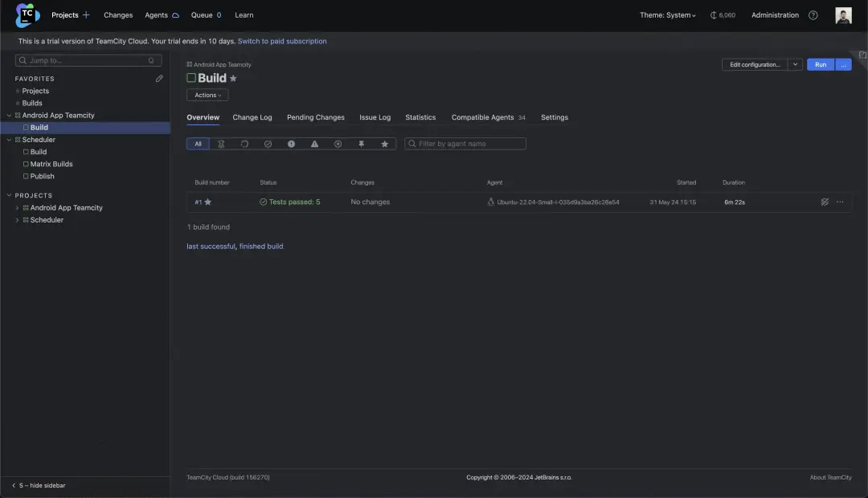Open the Android App Teamcity breadcrumb

pos(222,65)
